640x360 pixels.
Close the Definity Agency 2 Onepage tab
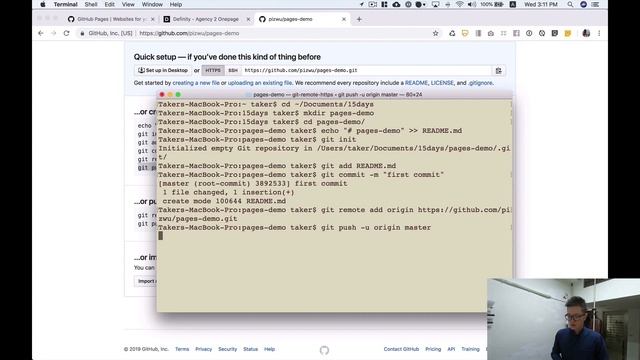(x=248, y=19)
